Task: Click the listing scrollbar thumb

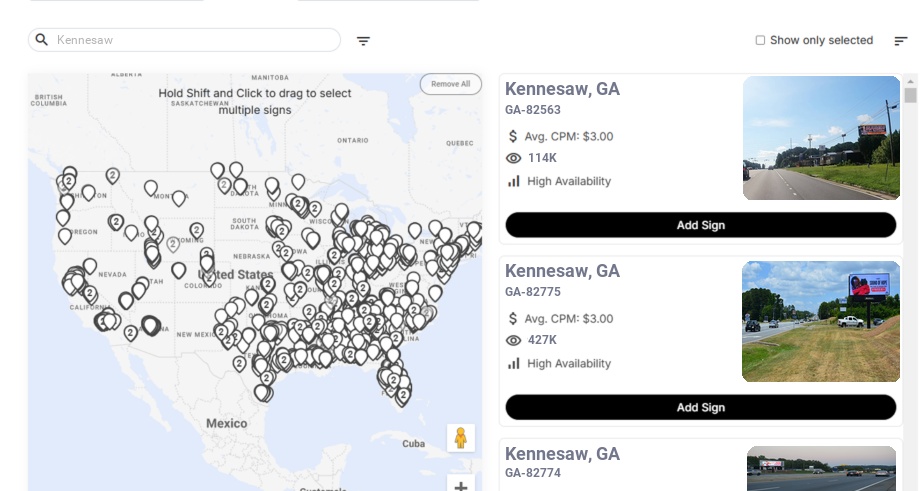Action: 910,95
